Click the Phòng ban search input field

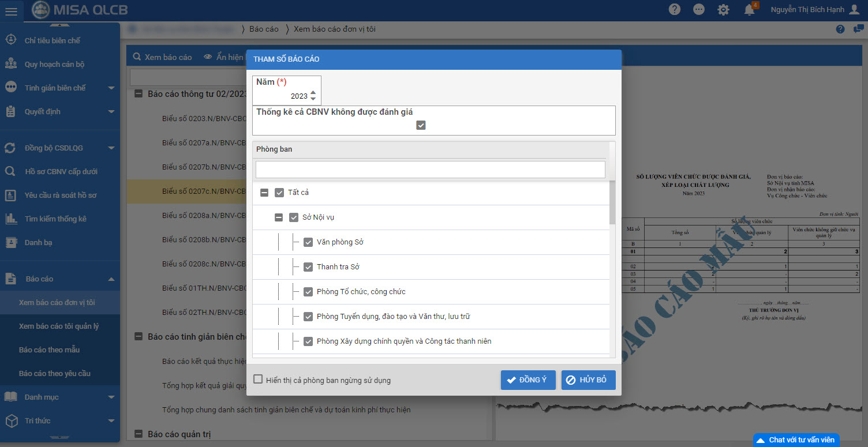click(x=430, y=170)
